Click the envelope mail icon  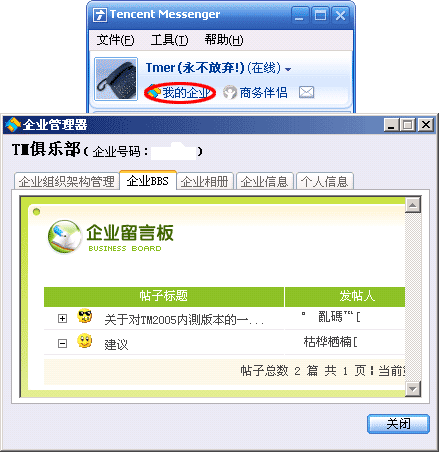coord(306,92)
